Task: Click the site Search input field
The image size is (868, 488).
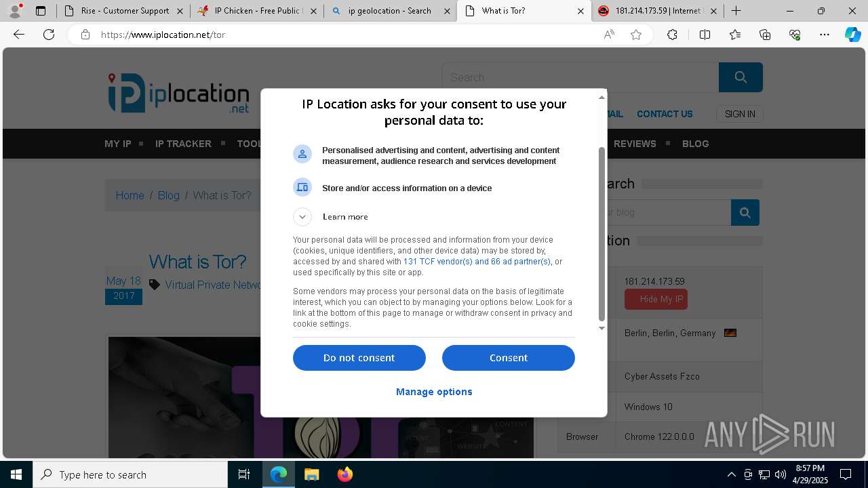Action: click(580, 77)
